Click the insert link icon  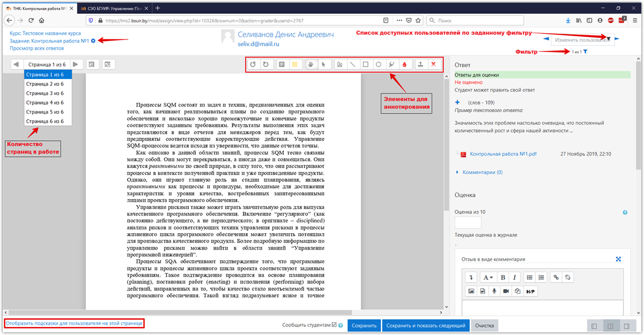pos(556,277)
